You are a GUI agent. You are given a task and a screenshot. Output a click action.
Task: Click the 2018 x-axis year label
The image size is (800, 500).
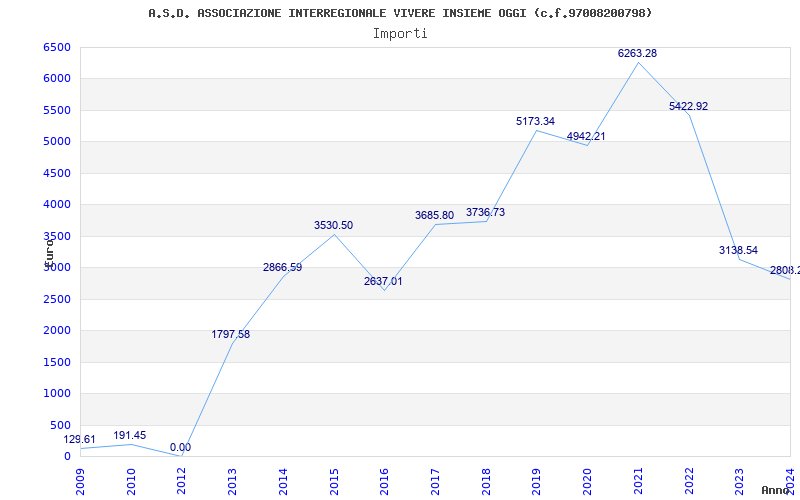[x=486, y=482]
